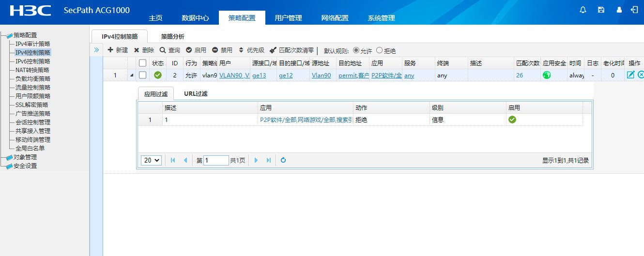Click the logout icon in header

pyautogui.click(x=634, y=10)
